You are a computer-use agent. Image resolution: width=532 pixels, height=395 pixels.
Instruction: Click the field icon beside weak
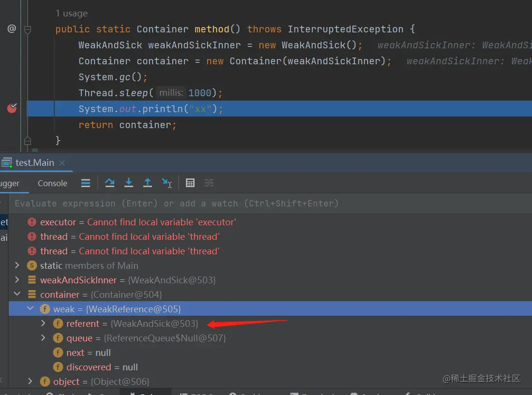click(x=45, y=309)
